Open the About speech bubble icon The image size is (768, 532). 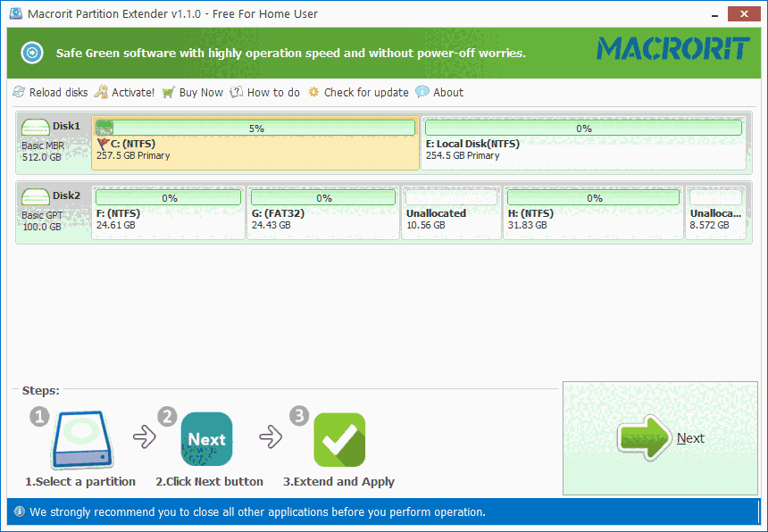click(421, 92)
